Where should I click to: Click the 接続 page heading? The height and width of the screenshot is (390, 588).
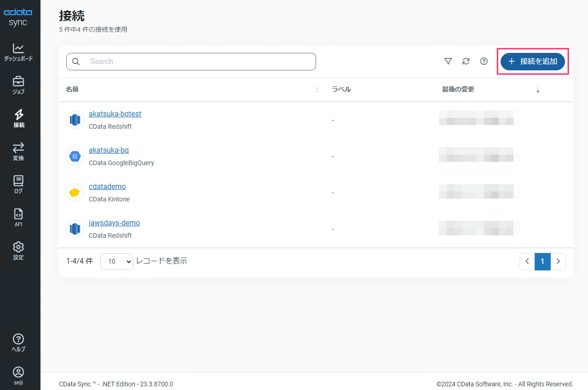(x=72, y=15)
